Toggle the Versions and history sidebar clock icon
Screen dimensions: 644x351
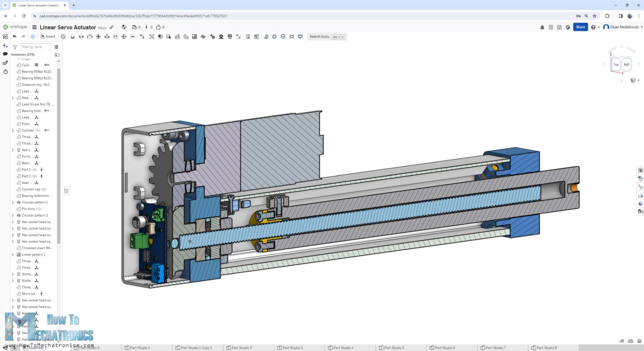[5, 72]
